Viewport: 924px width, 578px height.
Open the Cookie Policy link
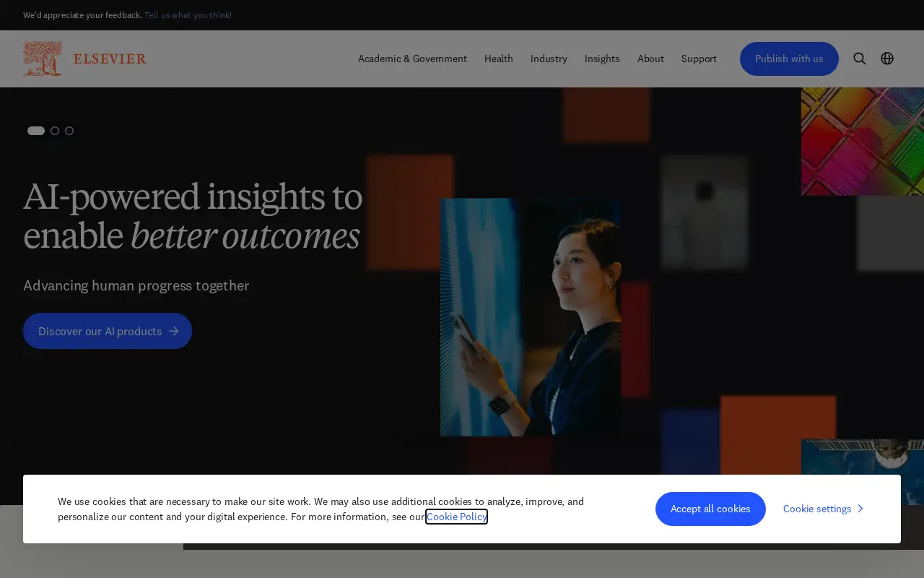pos(456,517)
